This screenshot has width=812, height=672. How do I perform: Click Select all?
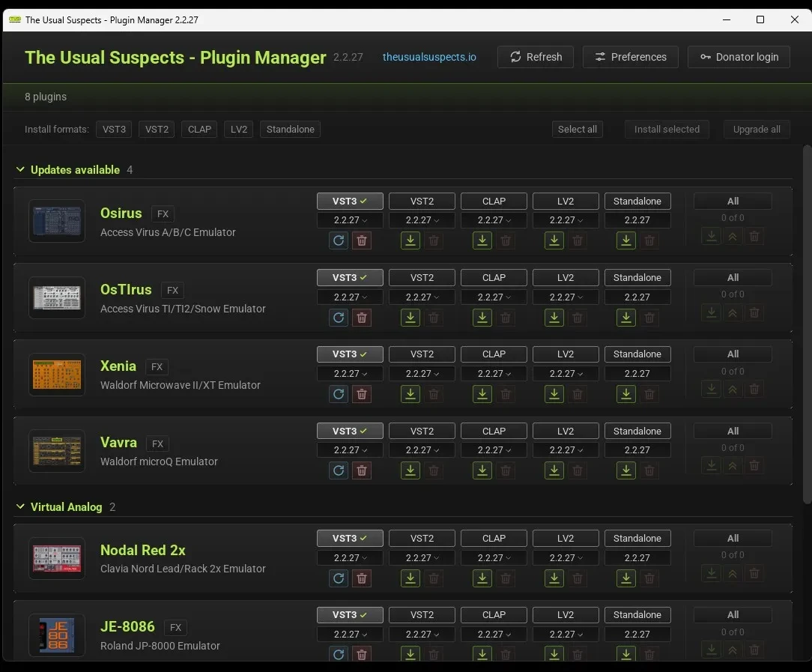coord(577,130)
